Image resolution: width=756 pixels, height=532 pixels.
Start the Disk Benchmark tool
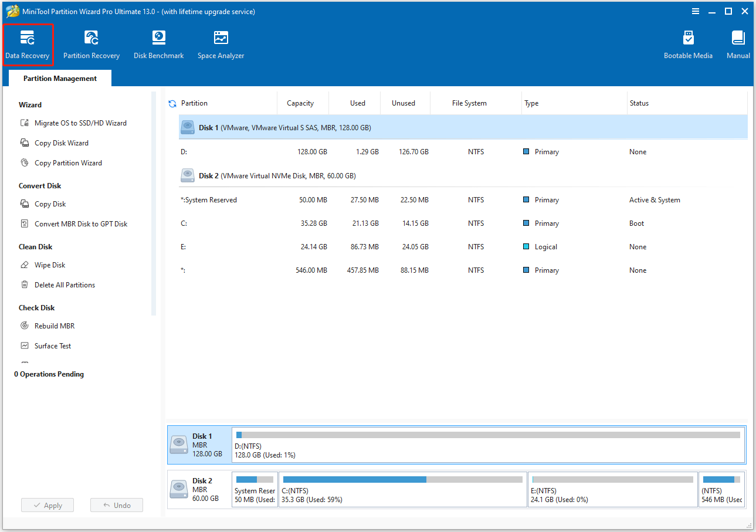[x=158, y=44]
